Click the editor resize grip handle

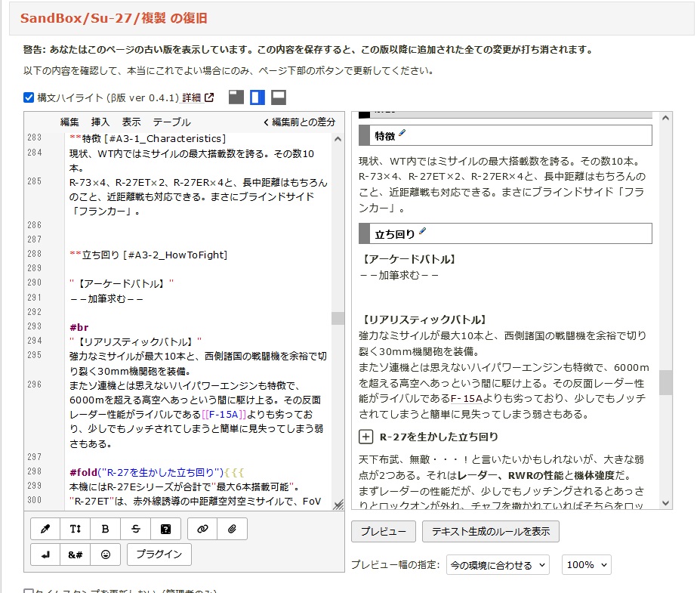point(338,505)
